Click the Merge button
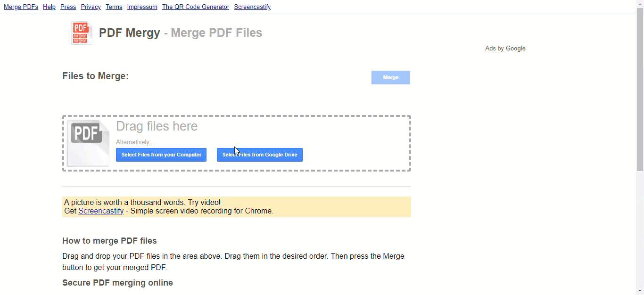The width and height of the screenshot is (644, 295). click(x=391, y=77)
